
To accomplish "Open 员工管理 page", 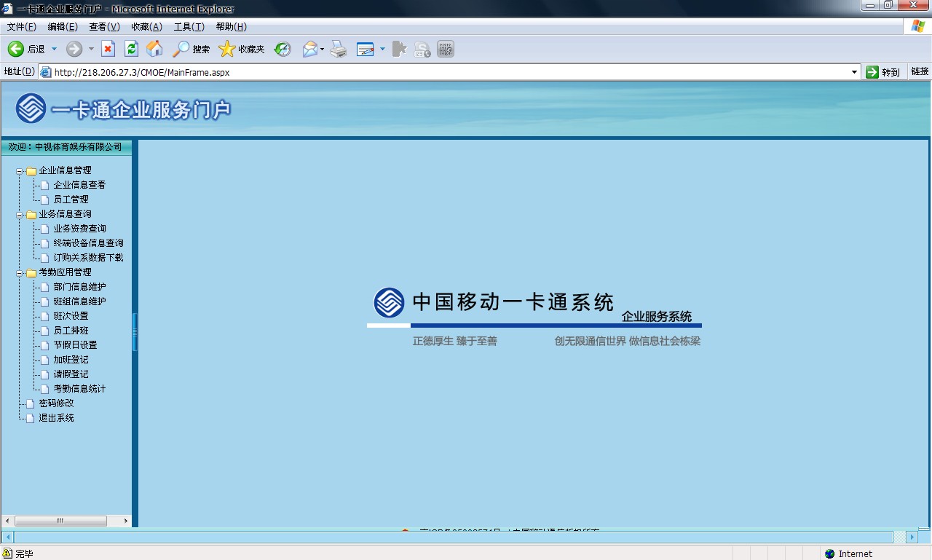I will point(71,200).
